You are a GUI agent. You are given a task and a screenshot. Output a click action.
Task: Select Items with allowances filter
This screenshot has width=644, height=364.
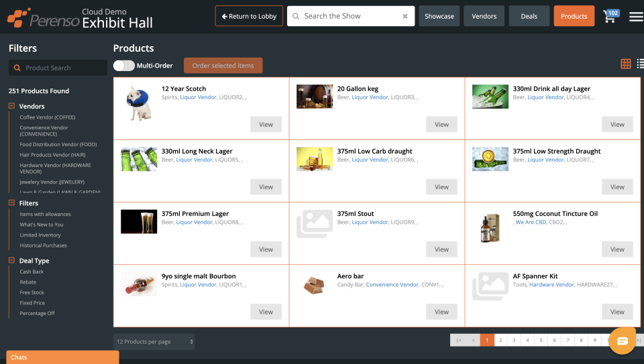pyautogui.click(x=45, y=215)
